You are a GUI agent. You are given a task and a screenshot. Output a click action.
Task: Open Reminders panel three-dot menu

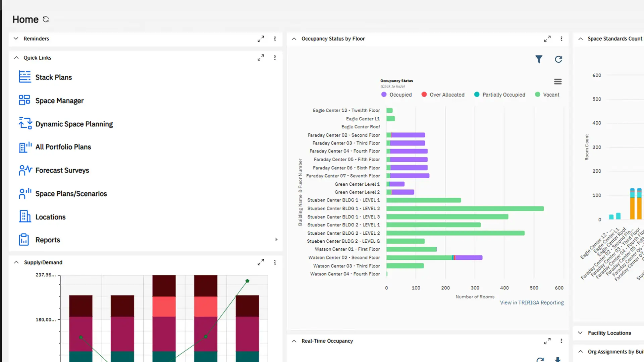275,39
